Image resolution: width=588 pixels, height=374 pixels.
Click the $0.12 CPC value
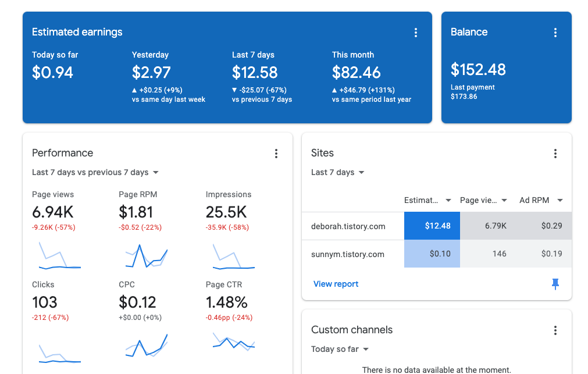click(x=137, y=302)
